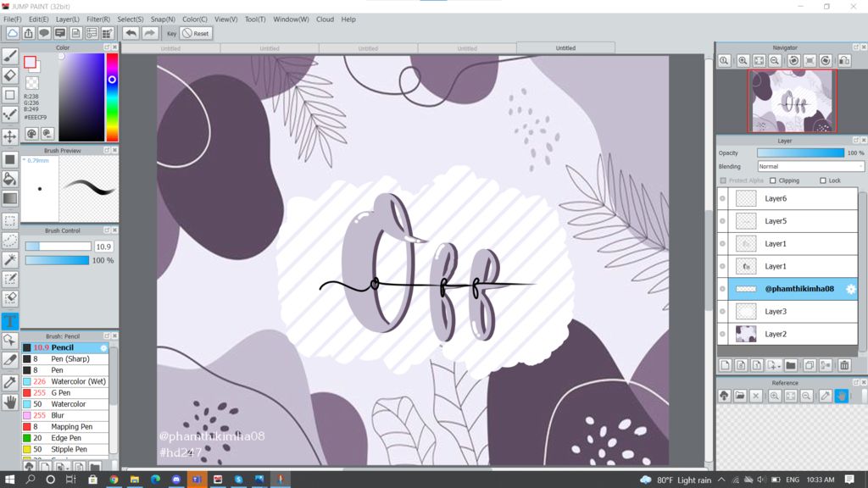
Task: Select the rectangular Selection tool
Action: point(10,221)
